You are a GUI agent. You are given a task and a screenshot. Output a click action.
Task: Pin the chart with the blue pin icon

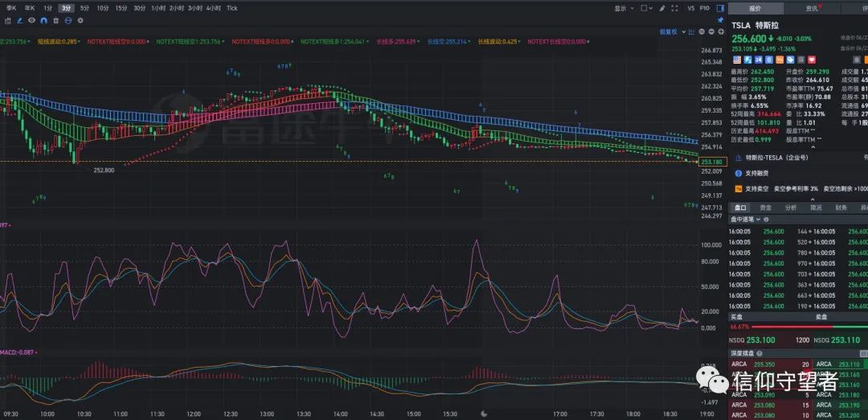[x=720, y=19]
